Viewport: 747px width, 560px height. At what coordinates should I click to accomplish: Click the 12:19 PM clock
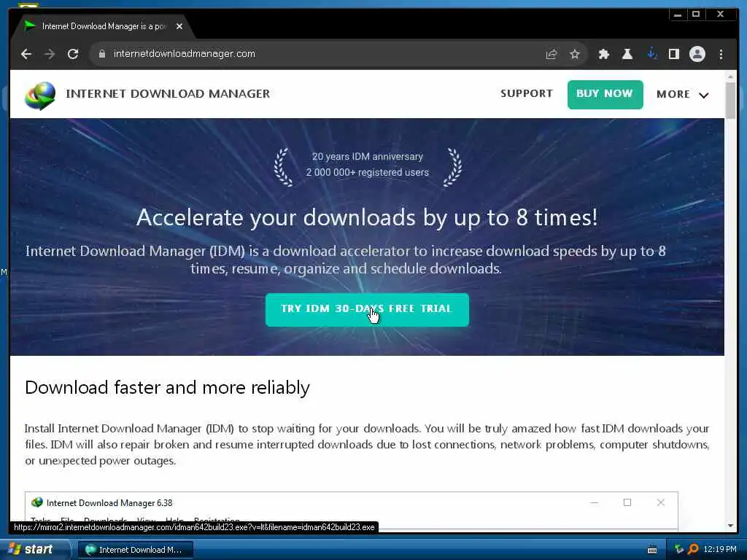click(720, 550)
